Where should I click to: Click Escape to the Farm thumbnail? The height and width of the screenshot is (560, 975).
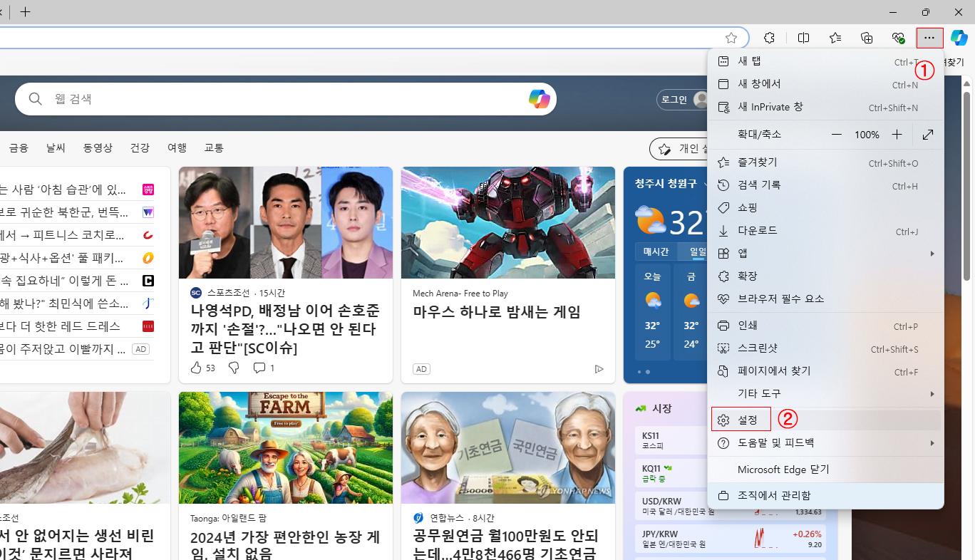tap(286, 447)
